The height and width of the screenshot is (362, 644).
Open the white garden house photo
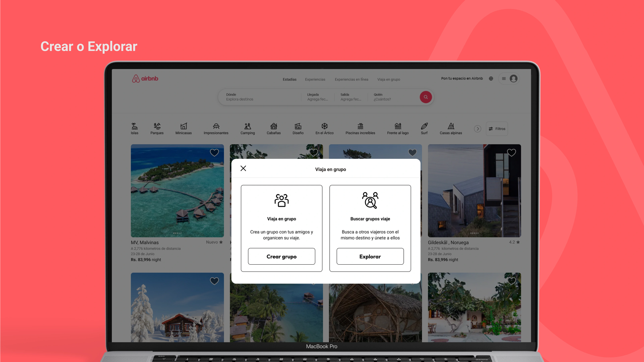click(x=474, y=308)
